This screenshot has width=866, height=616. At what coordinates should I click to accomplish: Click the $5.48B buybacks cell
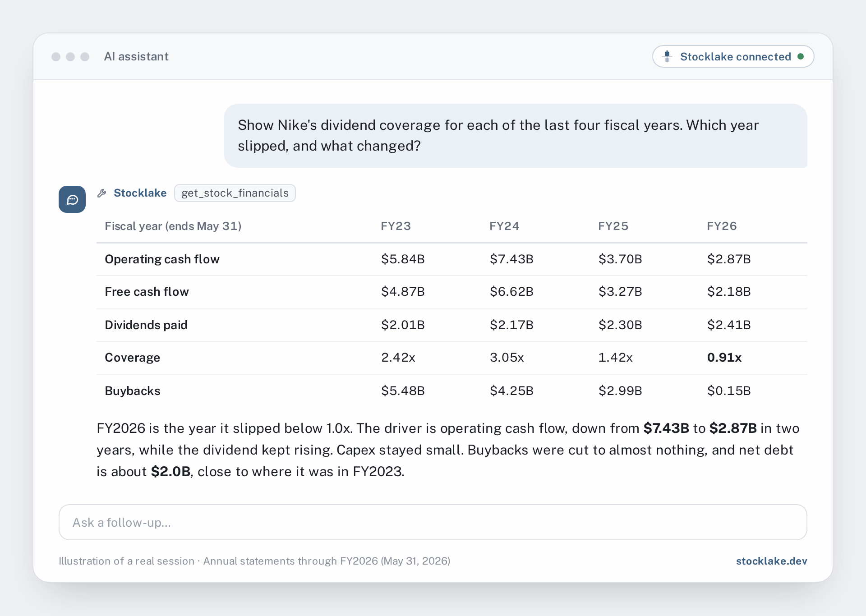[403, 391]
